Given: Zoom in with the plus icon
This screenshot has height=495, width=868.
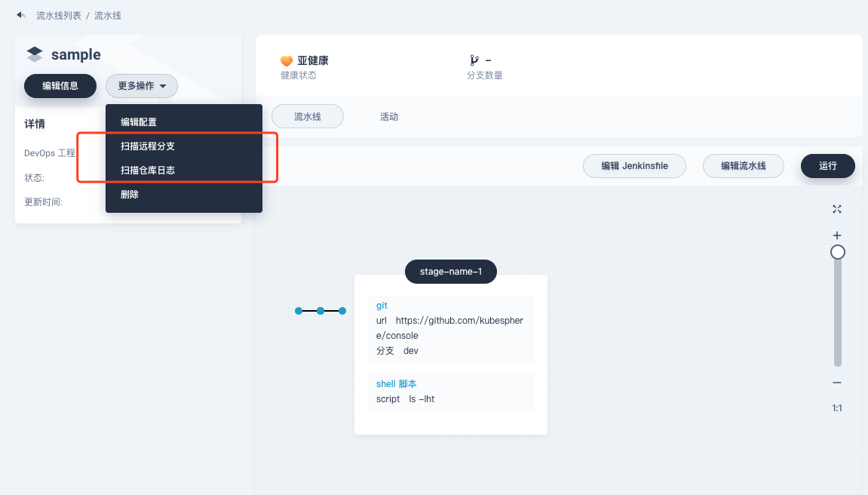Looking at the screenshot, I should pyautogui.click(x=837, y=235).
